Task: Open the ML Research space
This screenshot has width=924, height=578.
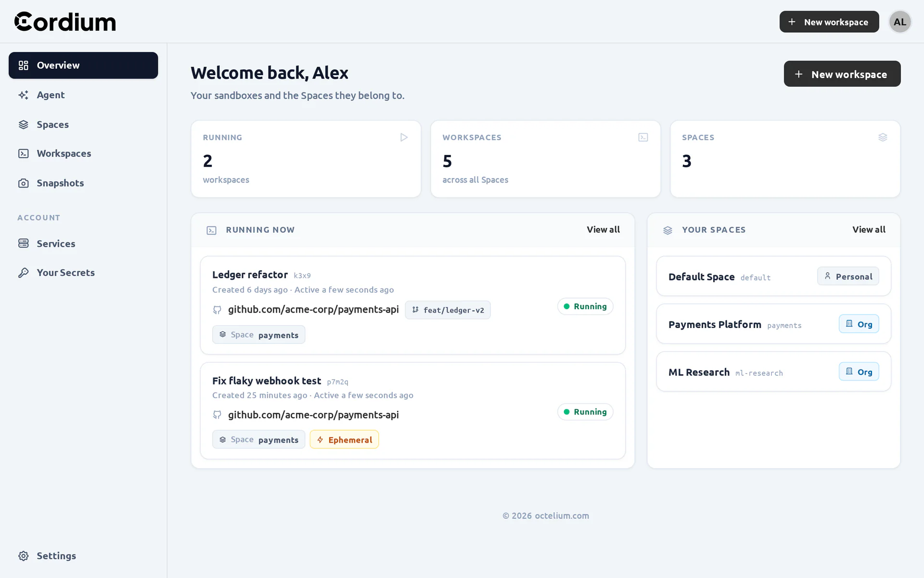Action: pos(773,371)
